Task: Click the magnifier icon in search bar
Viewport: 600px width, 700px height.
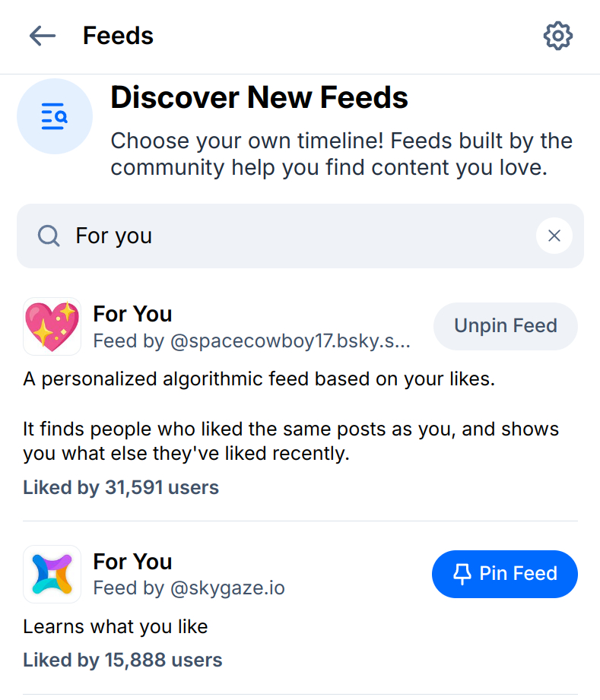Action: pyautogui.click(x=49, y=236)
